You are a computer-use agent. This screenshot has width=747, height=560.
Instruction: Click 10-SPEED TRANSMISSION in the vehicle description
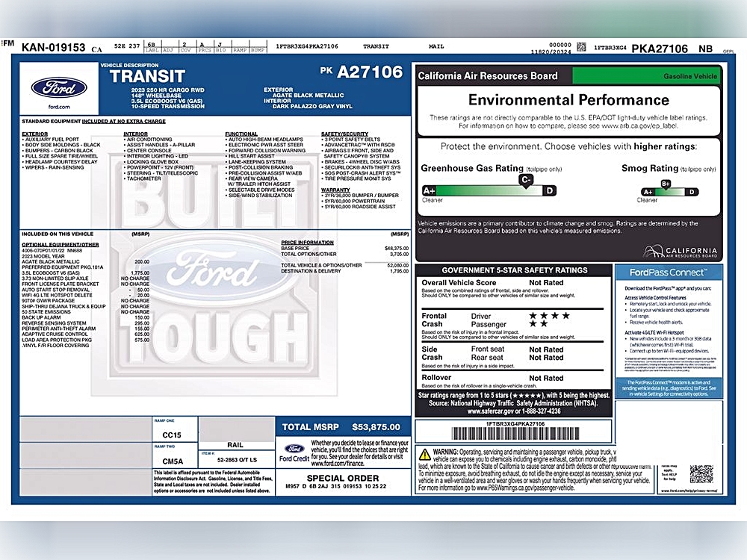(x=167, y=106)
